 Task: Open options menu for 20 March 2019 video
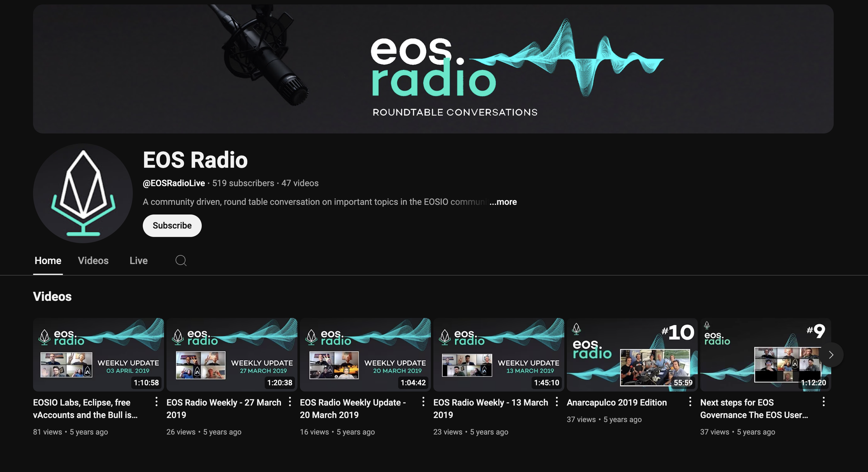pos(423,402)
